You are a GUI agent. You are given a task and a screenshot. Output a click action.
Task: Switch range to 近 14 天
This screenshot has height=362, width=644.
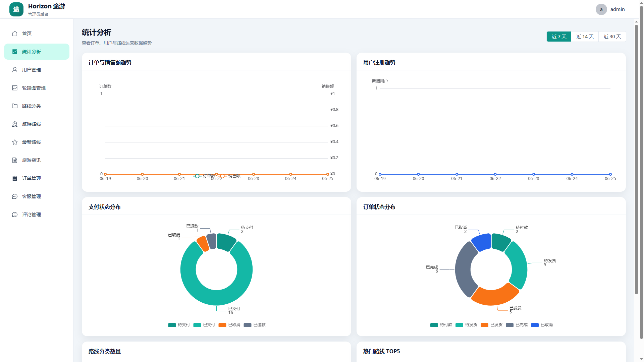pyautogui.click(x=585, y=37)
